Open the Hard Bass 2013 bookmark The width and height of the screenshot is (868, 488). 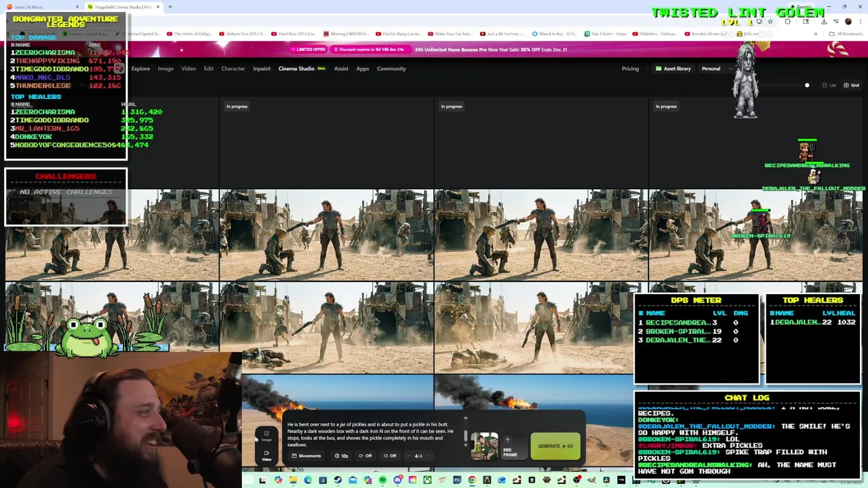click(294, 33)
